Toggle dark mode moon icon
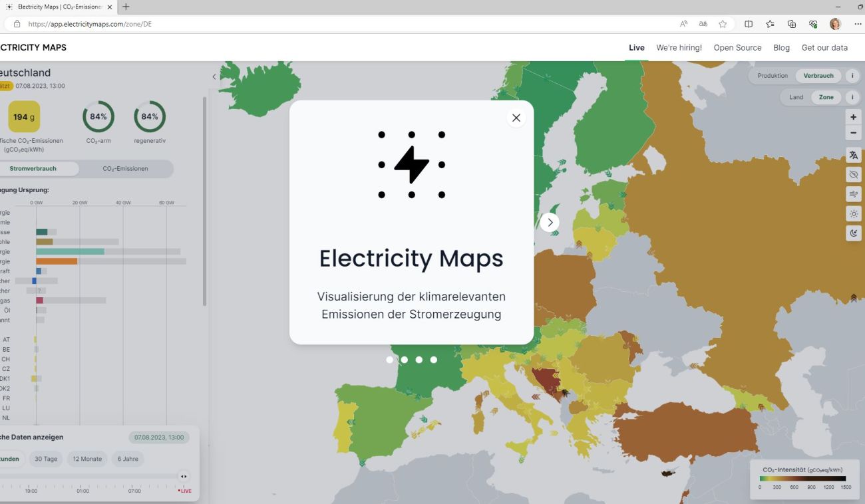 coord(854,233)
